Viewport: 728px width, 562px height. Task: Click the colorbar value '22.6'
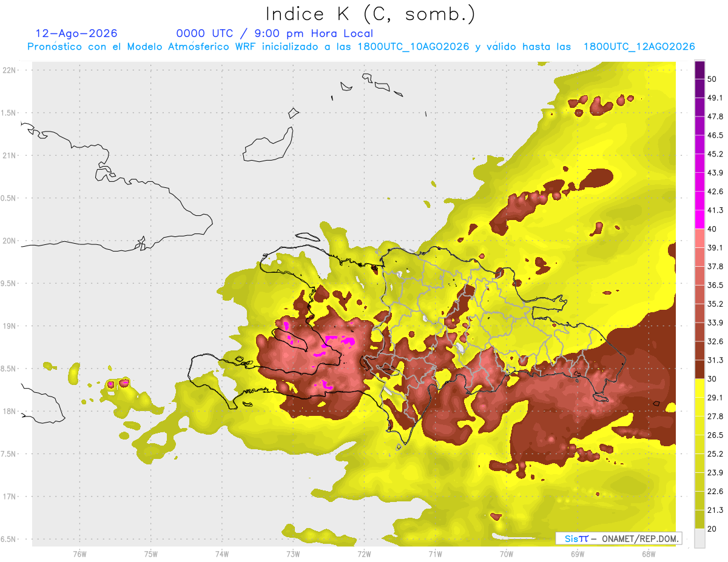click(x=715, y=491)
